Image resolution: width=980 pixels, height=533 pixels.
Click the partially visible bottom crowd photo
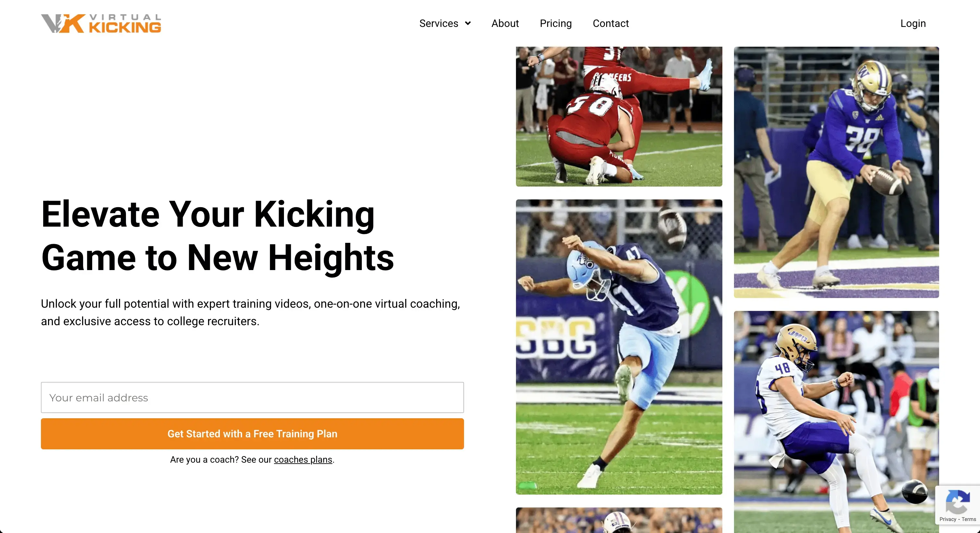point(619,520)
